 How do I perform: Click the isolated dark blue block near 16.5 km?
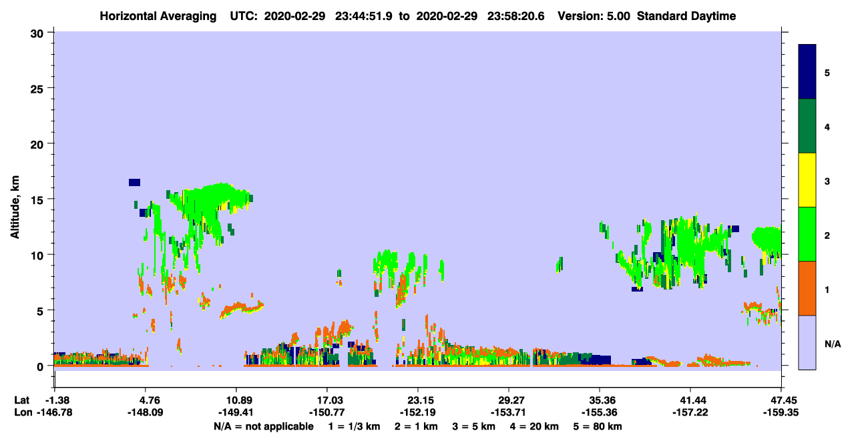(x=135, y=182)
